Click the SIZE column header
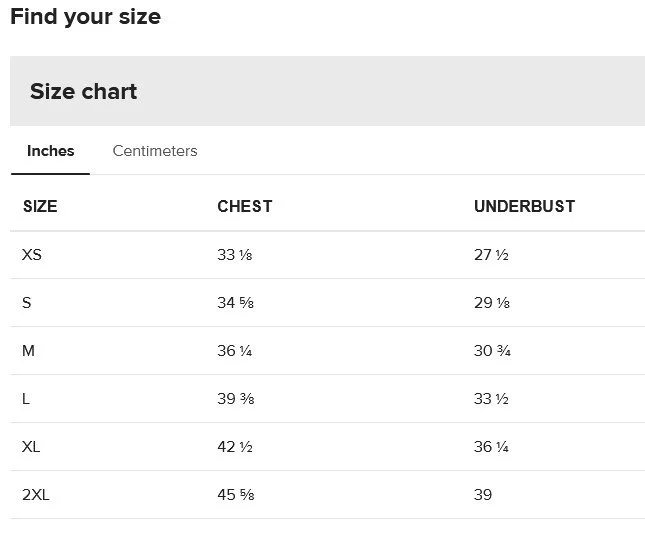The width and height of the screenshot is (645, 540). (x=40, y=206)
